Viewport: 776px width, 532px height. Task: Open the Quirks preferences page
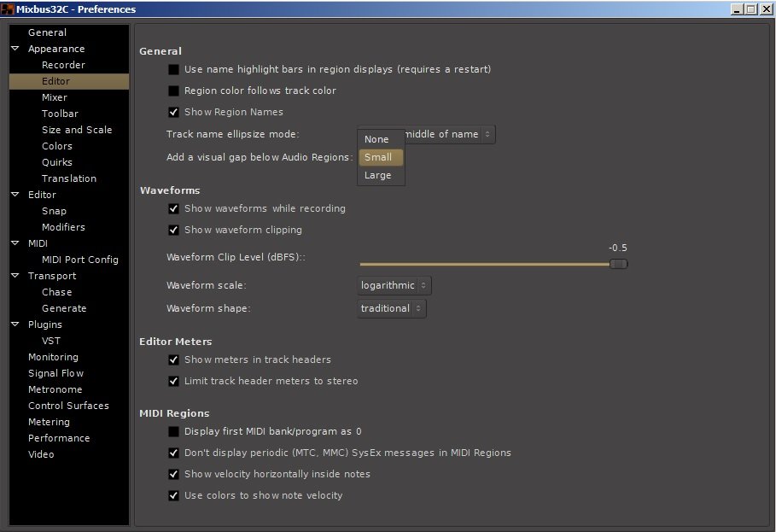tap(57, 162)
